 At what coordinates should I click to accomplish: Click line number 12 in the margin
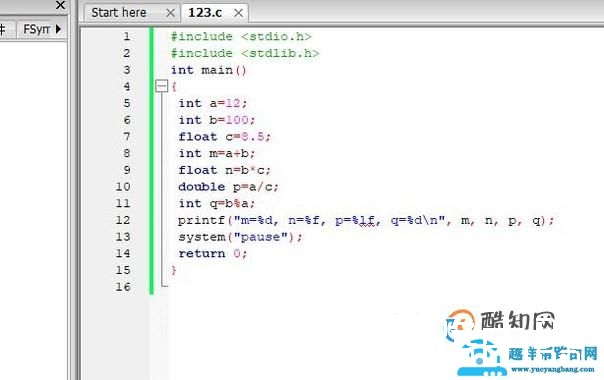123,220
